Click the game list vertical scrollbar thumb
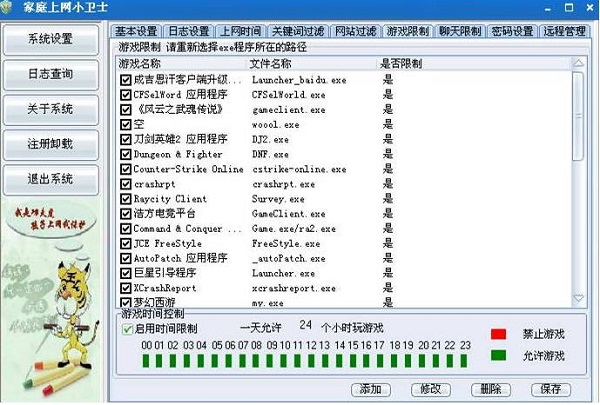The image size is (600, 405). pyautogui.click(x=578, y=116)
